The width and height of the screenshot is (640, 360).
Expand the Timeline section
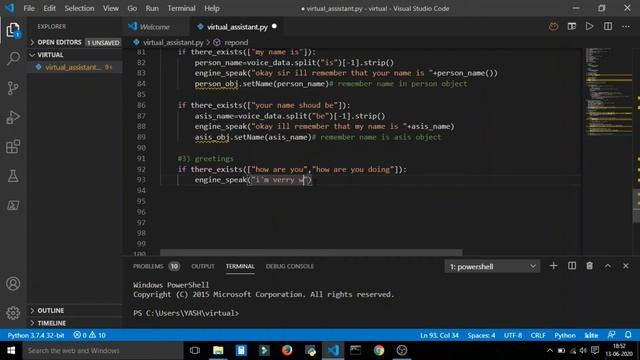tap(75, 323)
